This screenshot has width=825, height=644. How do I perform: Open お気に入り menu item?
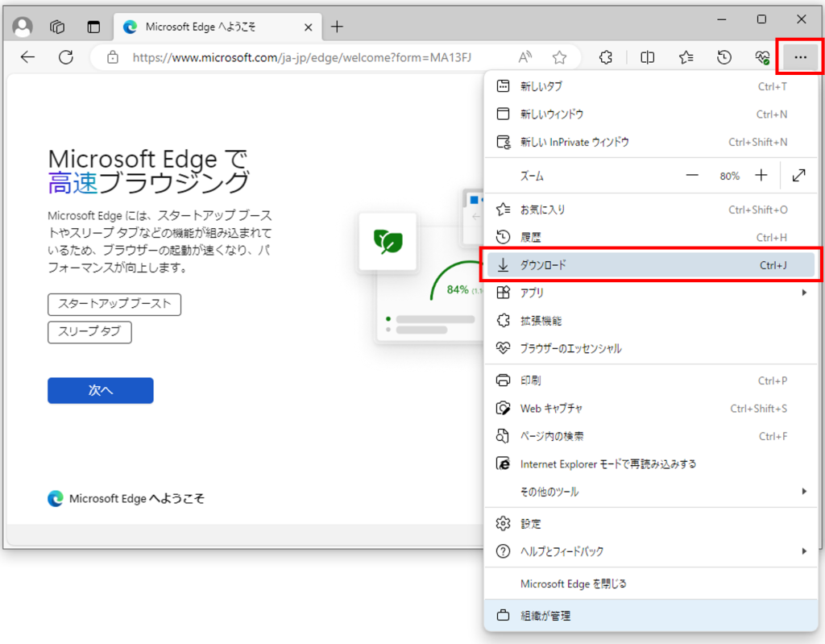pyautogui.click(x=650, y=210)
